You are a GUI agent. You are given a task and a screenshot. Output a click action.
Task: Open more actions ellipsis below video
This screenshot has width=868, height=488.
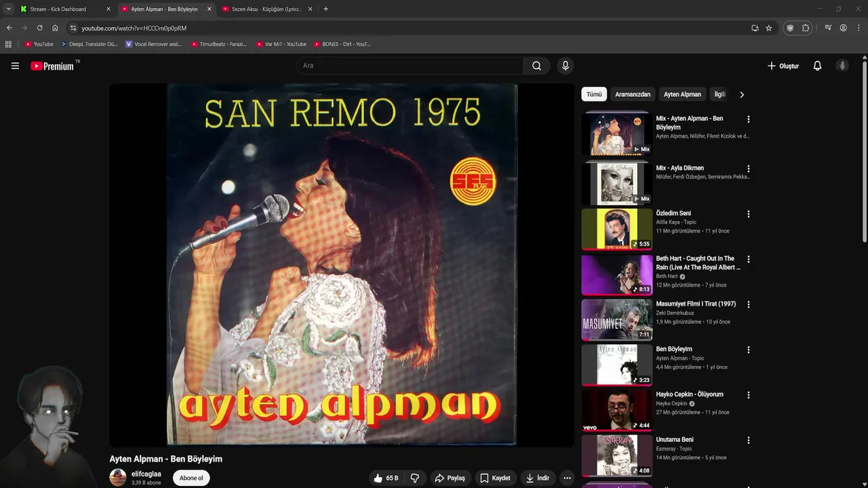click(x=567, y=478)
